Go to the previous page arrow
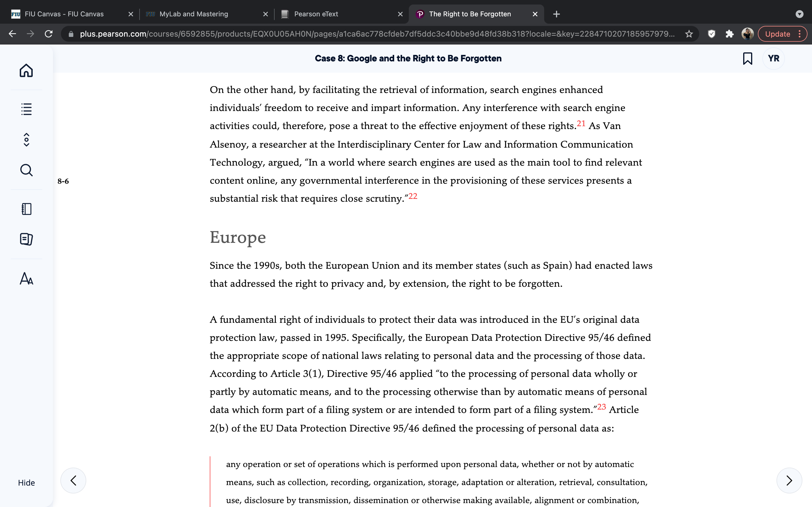The image size is (812, 507). pyautogui.click(x=73, y=481)
